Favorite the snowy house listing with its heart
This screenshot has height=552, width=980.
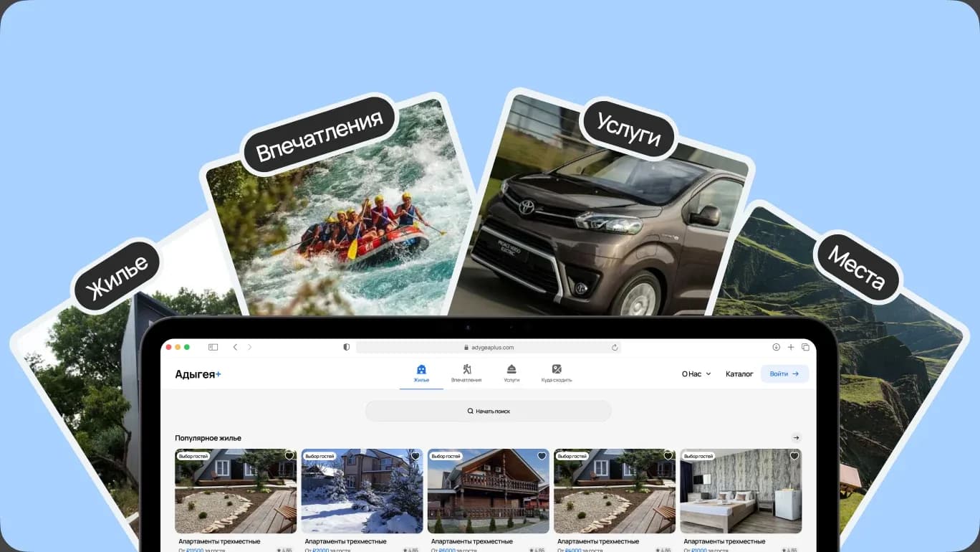[415, 456]
